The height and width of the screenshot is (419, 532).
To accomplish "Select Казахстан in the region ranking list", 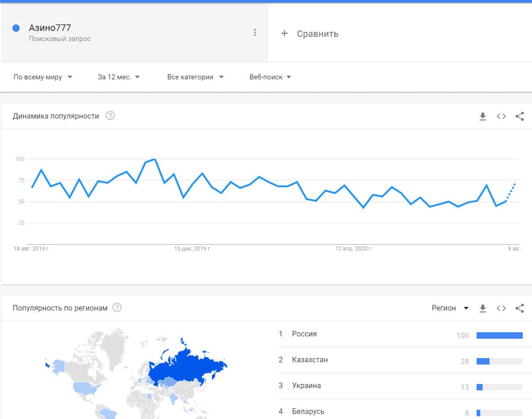I will [310, 359].
